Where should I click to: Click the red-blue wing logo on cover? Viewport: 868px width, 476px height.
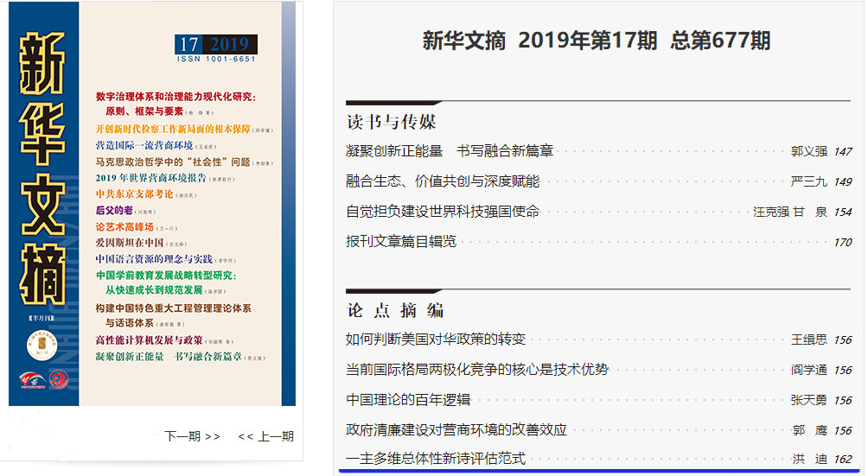[x=33, y=380]
